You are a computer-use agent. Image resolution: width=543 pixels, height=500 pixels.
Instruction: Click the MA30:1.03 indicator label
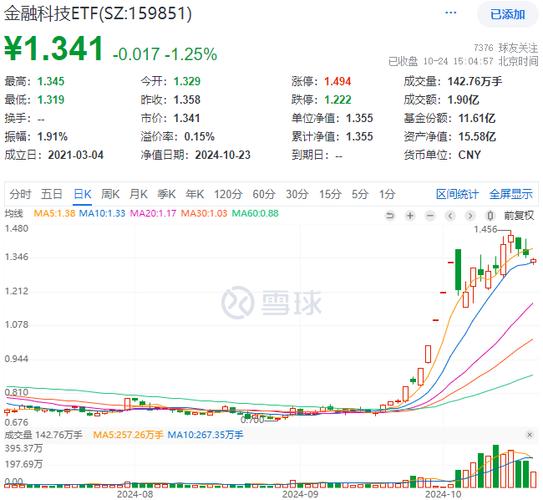[x=204, y=213]
